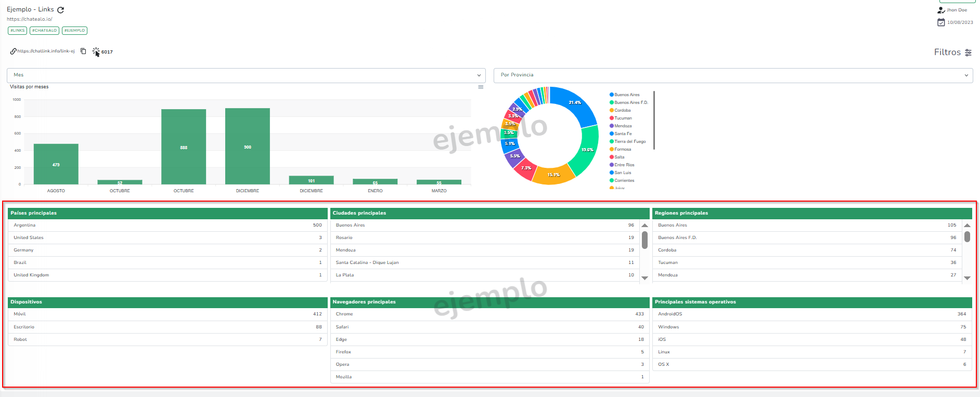The width and height of the screenshot is (980, 397).
Task: Open the https://chatealo.io/ link
Action: 30,19
